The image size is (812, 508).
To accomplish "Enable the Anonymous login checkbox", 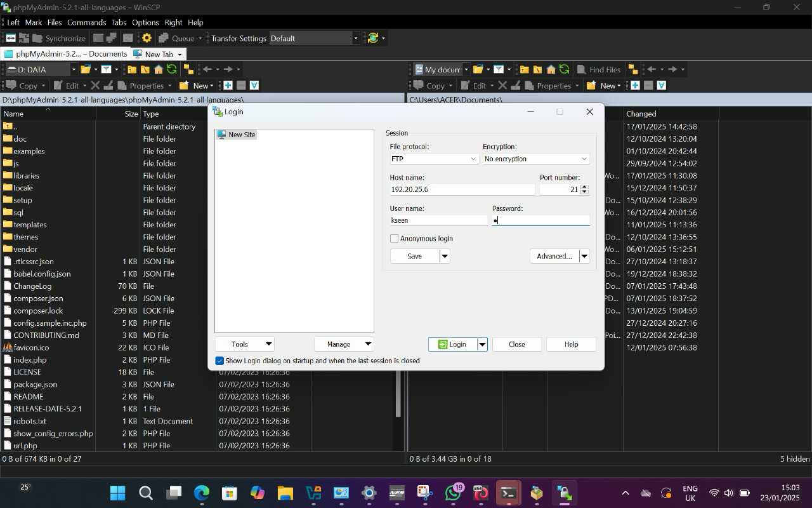I will click(394, 239).
